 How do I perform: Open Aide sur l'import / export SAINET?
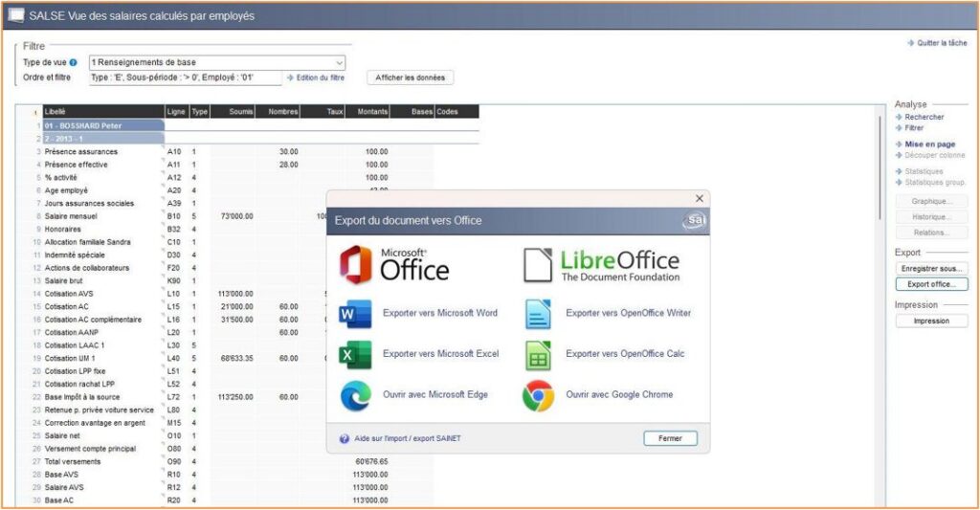click(x=408, y=439)
